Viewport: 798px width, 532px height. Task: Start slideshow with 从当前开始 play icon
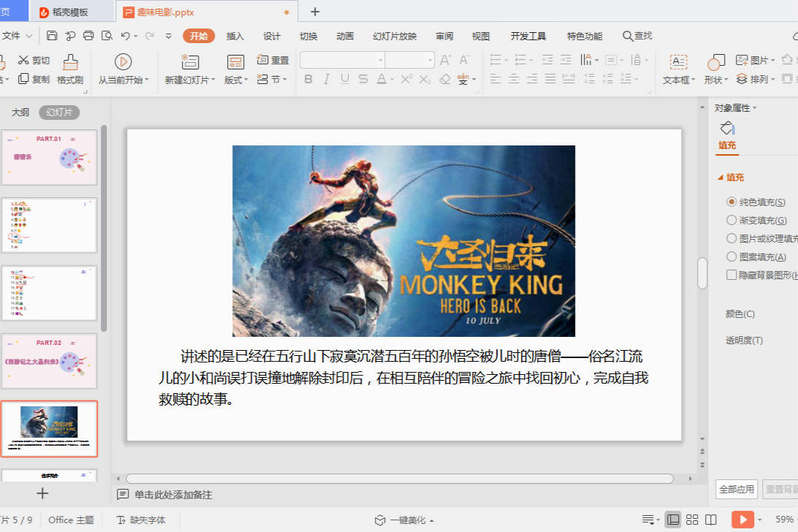point(123,62)
